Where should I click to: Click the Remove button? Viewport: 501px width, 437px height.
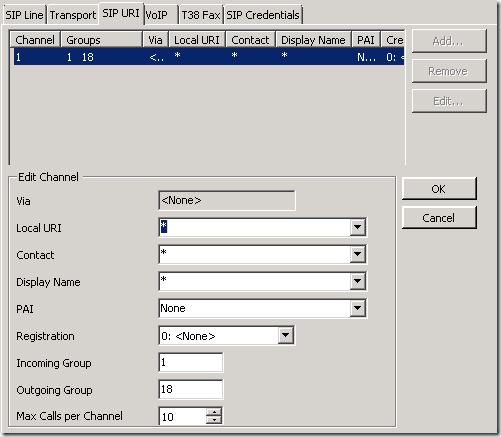click(x=449, y=71)
